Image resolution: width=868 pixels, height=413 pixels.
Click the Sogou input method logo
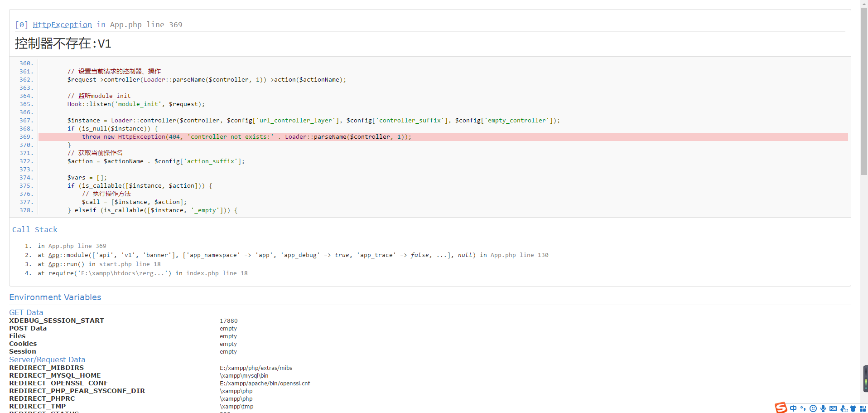(x=781, y=408)
